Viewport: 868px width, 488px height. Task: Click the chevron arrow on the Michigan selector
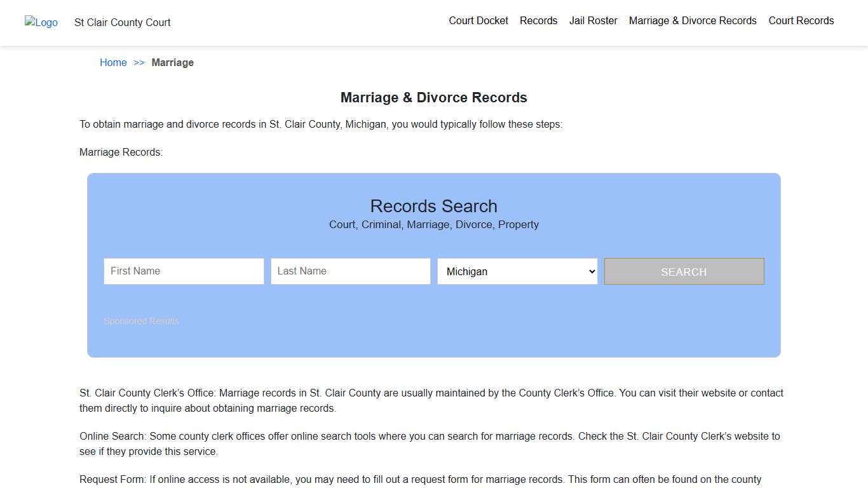590,271
